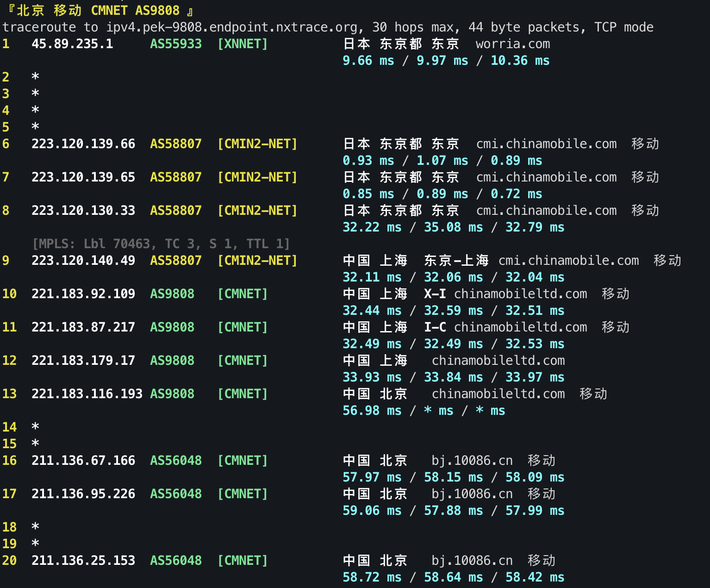Click [CMIN2-NET] label on hop 8
Screen dimensions: 710x588
[x=257, y=211]
